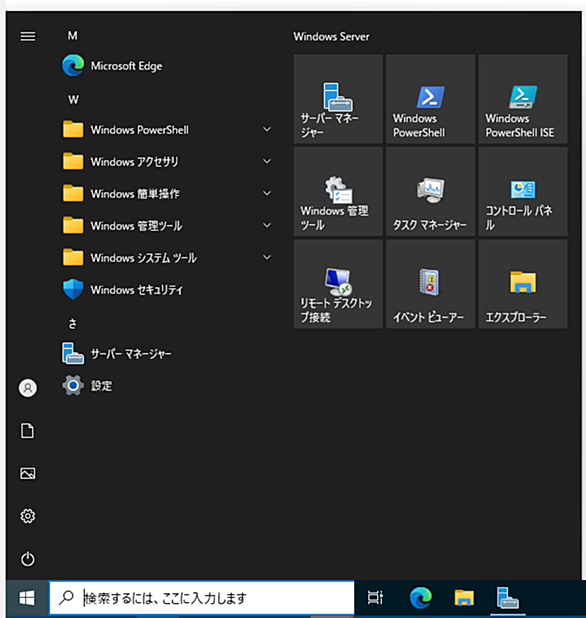Click the taskbar search input field
The width and height of the screenshot is (586, 618).
click(x=202, y=598)
